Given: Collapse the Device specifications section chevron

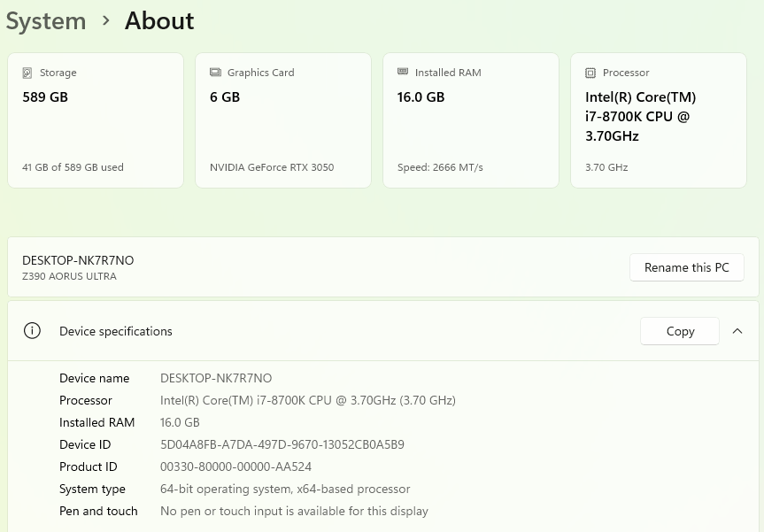Looking at the screenshot, I should (x=737, y=331).
